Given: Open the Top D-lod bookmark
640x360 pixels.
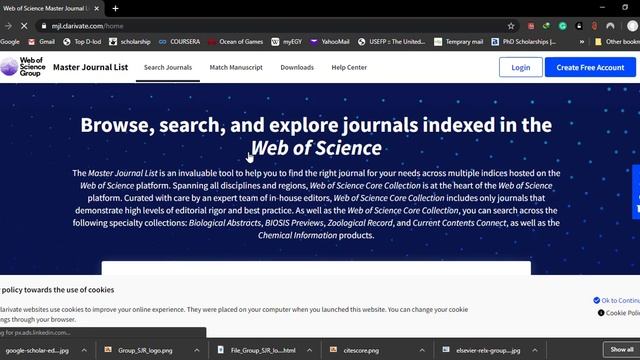Looking at the screenshot, I should 82,42.
